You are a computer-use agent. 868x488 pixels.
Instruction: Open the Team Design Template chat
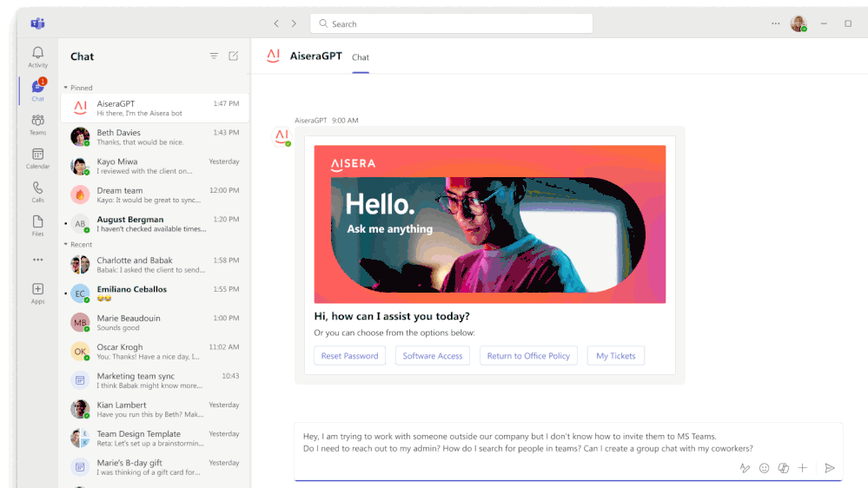155,439
